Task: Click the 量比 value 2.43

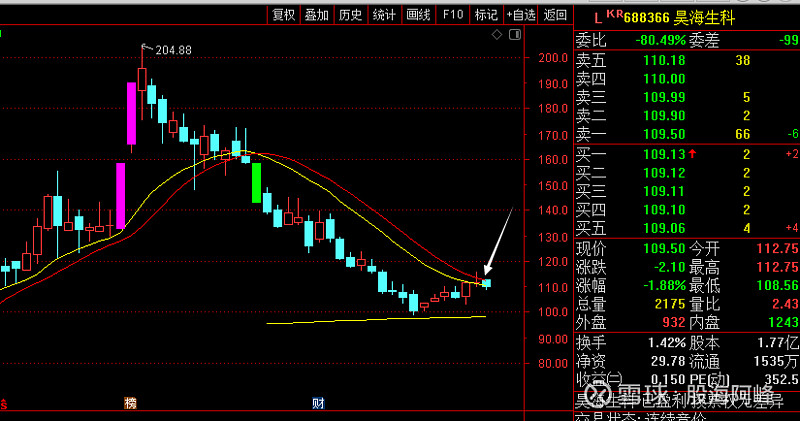Action: tap(785, 304)
